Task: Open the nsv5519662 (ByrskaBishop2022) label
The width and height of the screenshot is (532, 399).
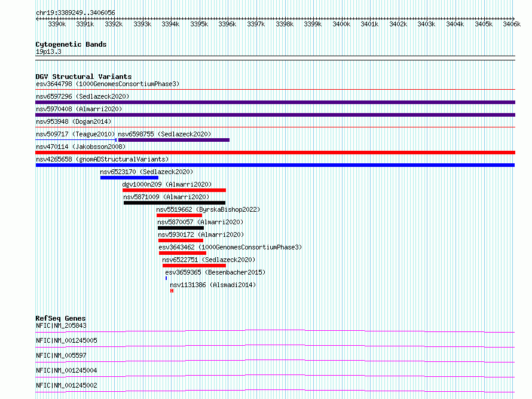Action: click(208, 209)
